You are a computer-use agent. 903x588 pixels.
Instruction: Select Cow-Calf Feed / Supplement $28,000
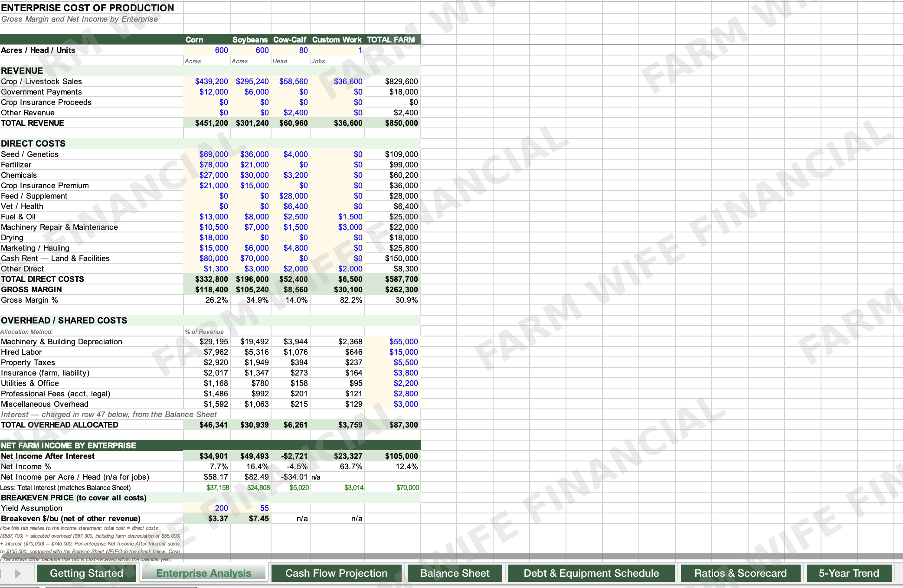290,196
